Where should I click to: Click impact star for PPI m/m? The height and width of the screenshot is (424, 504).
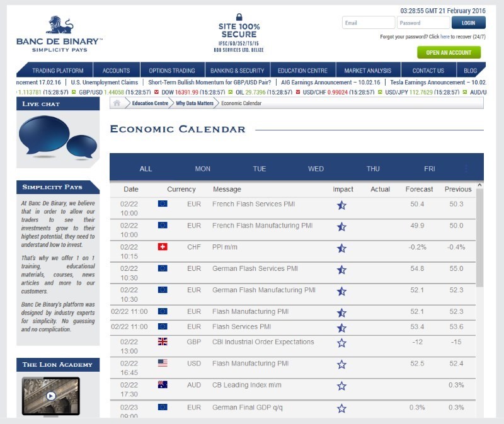pos(341,248)
